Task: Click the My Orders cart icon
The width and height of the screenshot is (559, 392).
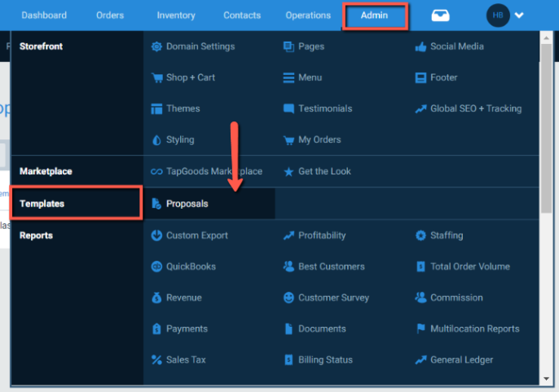Action: [288, 140]
